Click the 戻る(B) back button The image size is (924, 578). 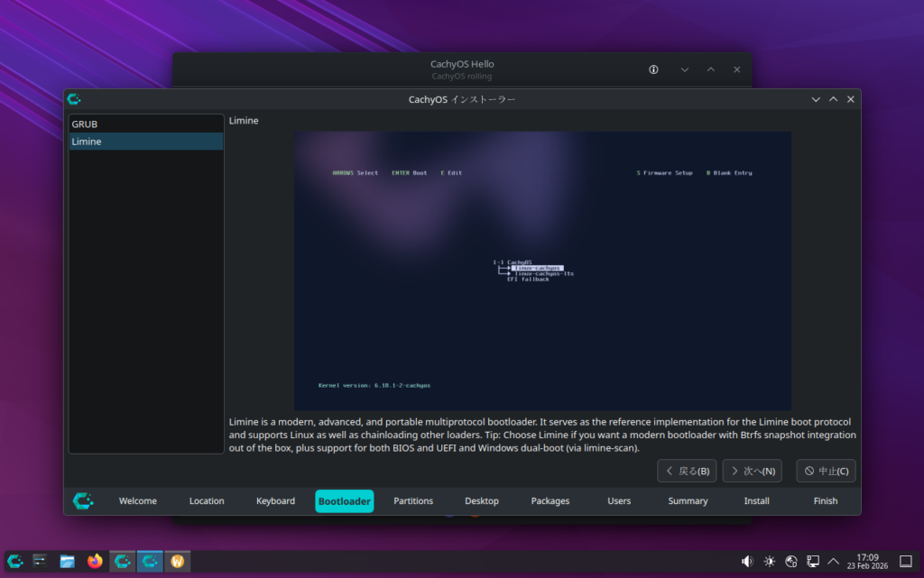(687, 471)
